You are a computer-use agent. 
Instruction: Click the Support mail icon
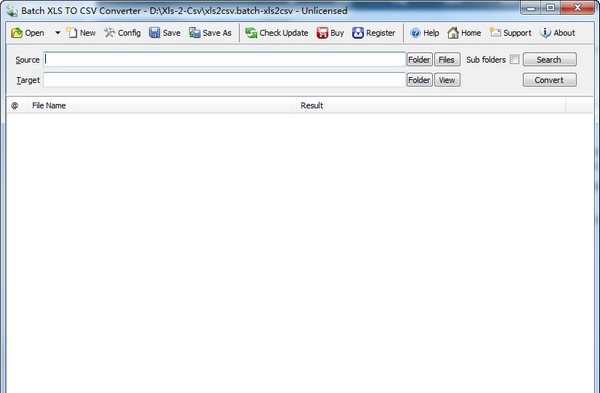pos(495,33)
